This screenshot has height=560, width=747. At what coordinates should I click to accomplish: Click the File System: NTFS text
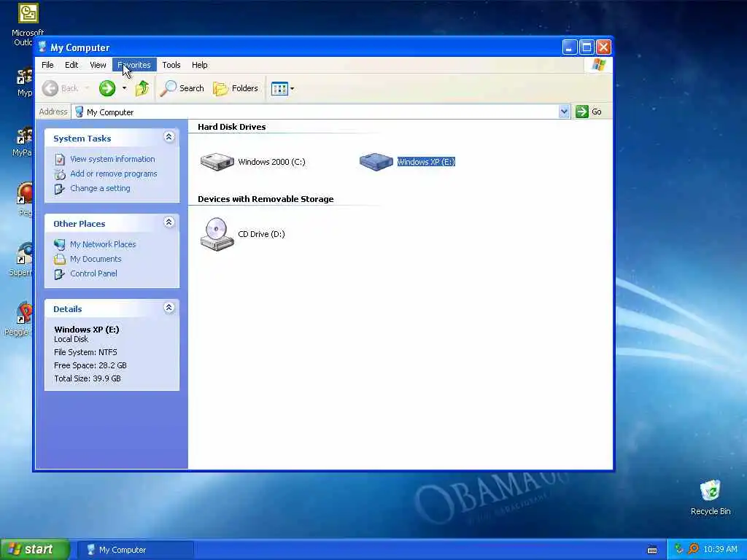point(85,352)
